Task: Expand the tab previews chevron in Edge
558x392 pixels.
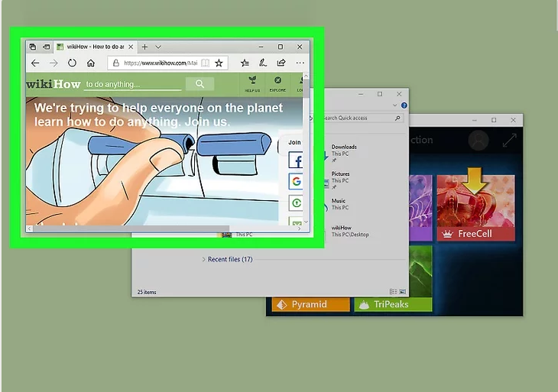Action: (x=158, y=47)
